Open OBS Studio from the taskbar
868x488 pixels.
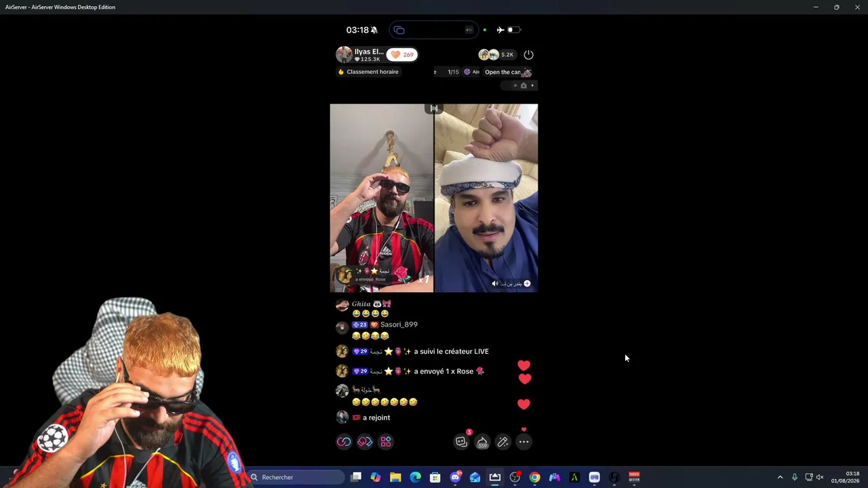pyautogui.click(x=515, y=477)
